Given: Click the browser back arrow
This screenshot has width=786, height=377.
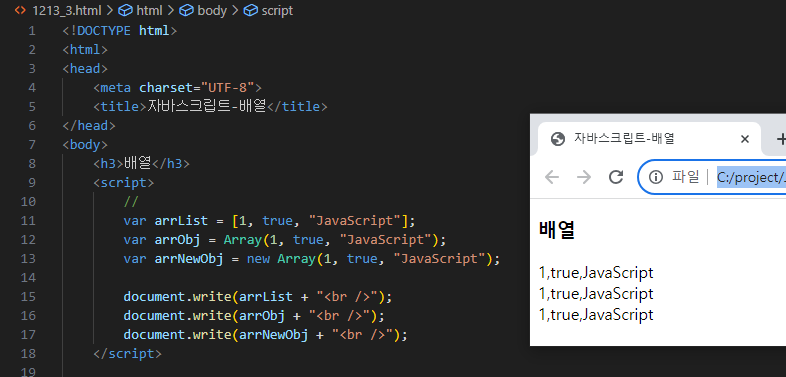Looking at the screenshot, I should click(x=552, y=177).
